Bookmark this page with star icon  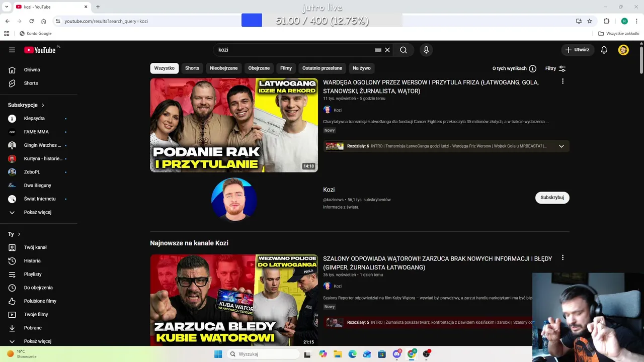click(590, 21)
